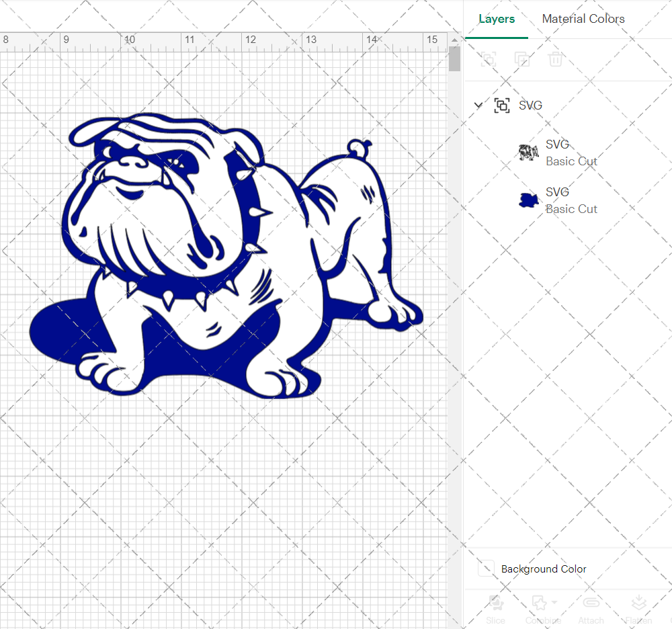Select the bulldog image on canvas
The image size is (672, 629).
(226, 256)
